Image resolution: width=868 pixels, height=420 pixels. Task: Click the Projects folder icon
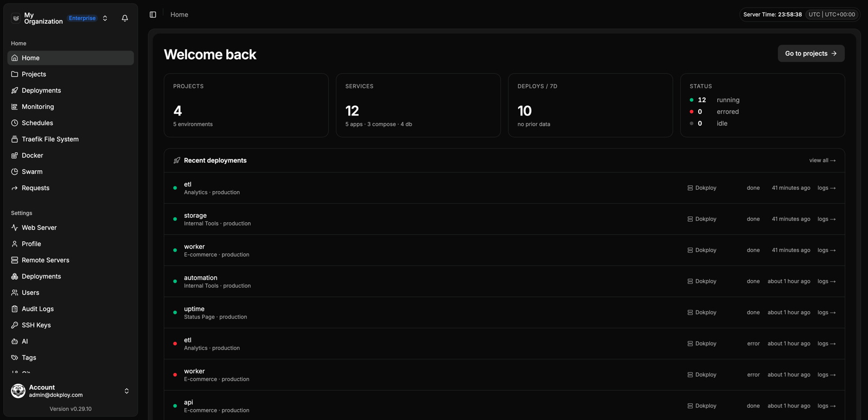(15, 74)
